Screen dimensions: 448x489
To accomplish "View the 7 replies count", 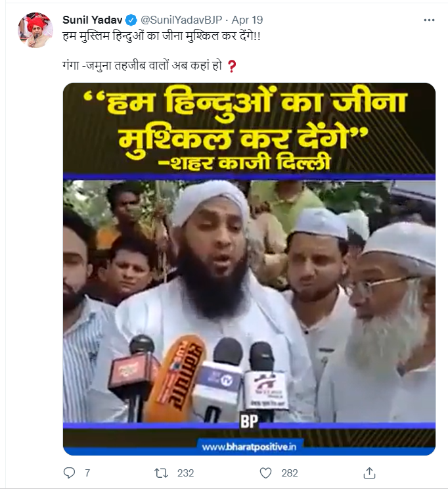I will tap(87, 473).
